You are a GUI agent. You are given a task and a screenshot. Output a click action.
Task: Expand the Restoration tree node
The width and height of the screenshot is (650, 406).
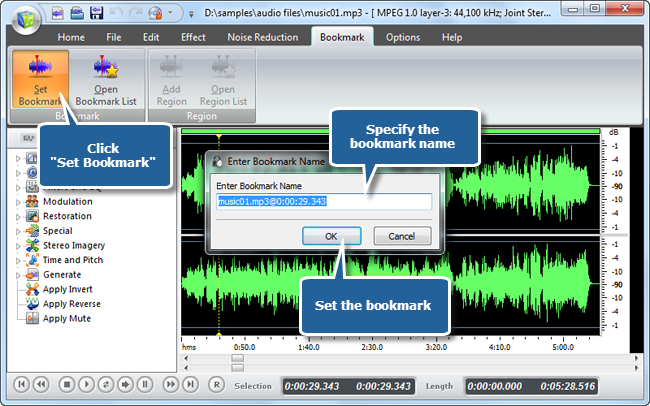coord(18,217)
